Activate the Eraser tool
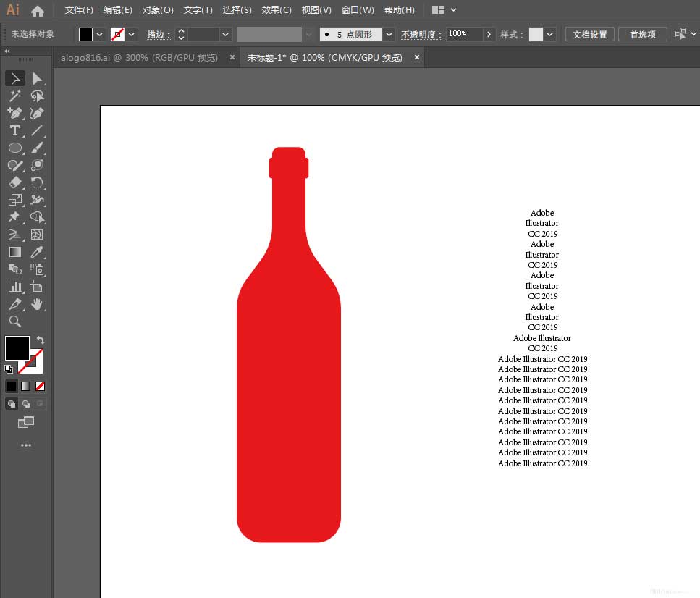 pyautogui.click(x=14, y=182)
